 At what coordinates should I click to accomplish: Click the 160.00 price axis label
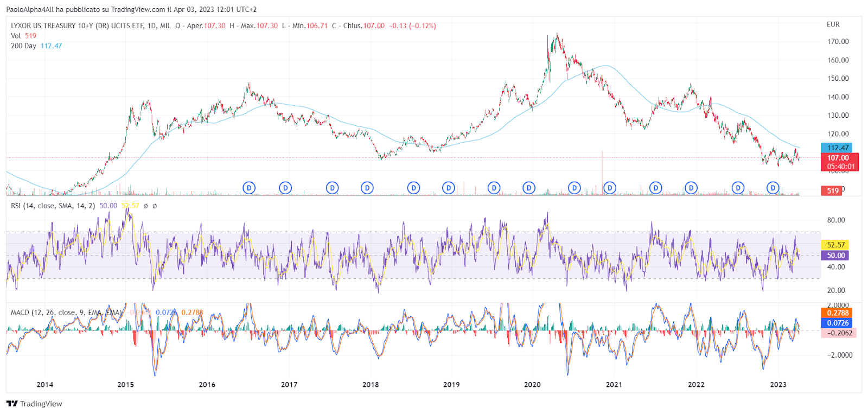point(838,60)
